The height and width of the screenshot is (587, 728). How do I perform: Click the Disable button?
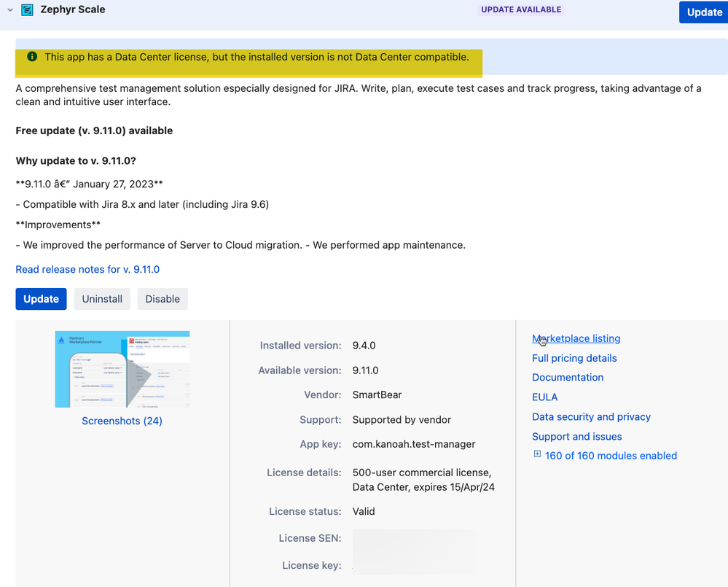[x=163, y=299]
